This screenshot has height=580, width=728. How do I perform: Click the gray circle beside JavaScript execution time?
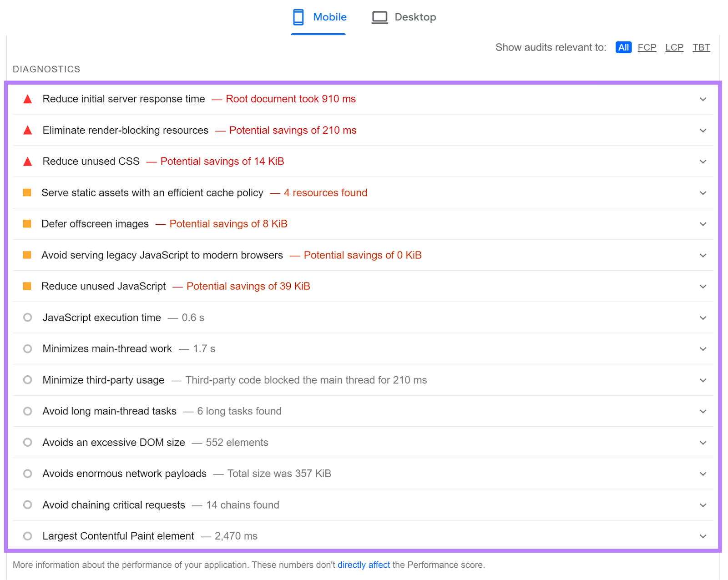[28, 318]
